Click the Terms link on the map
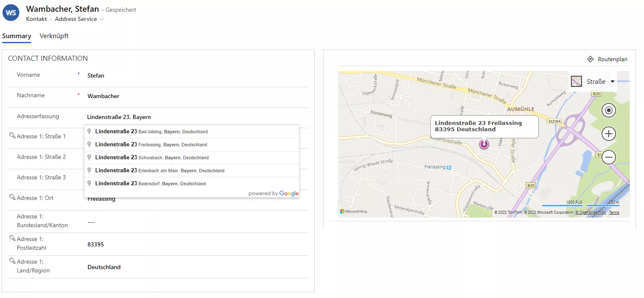Viewport: 644px width, 298px height. [x=614, y=212]
